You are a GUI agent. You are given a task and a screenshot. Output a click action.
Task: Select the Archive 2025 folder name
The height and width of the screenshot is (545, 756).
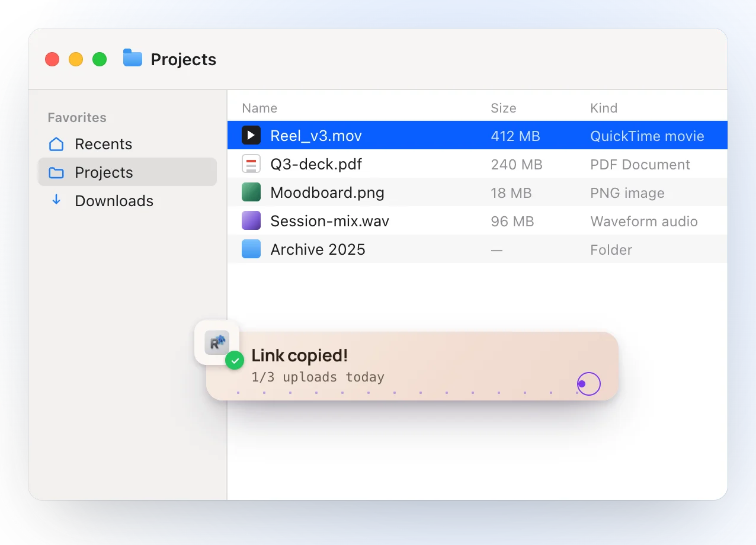click(x=318, y=250)
